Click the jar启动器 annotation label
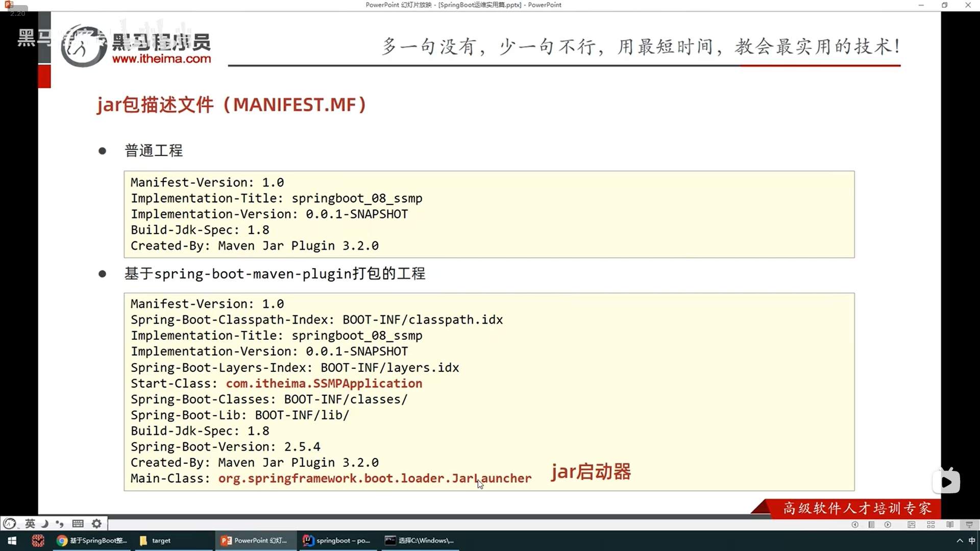This screenshot has height=551, width=980. [x=591, y=471]
